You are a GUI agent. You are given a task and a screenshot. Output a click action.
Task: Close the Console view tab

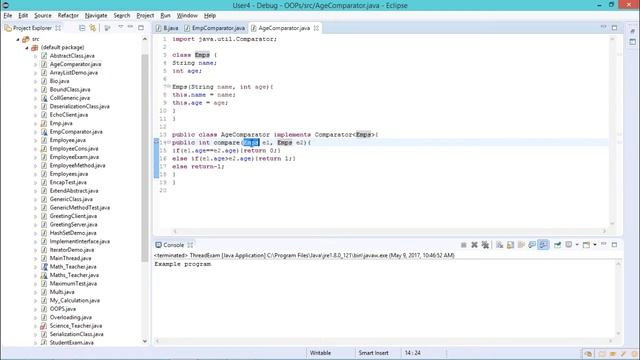coord(190,245)
